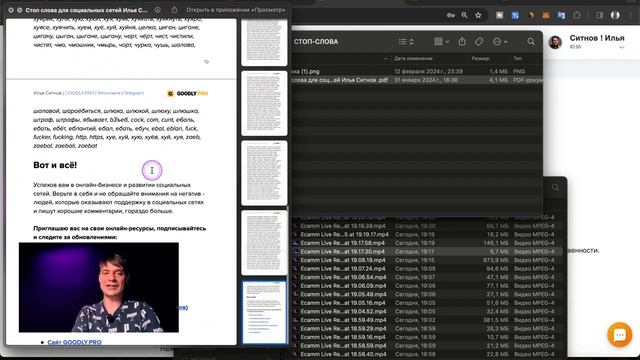Open the browser Extensions puzzle icon
640x360 pixels.
pyautogui.click(x=577, y=16)
